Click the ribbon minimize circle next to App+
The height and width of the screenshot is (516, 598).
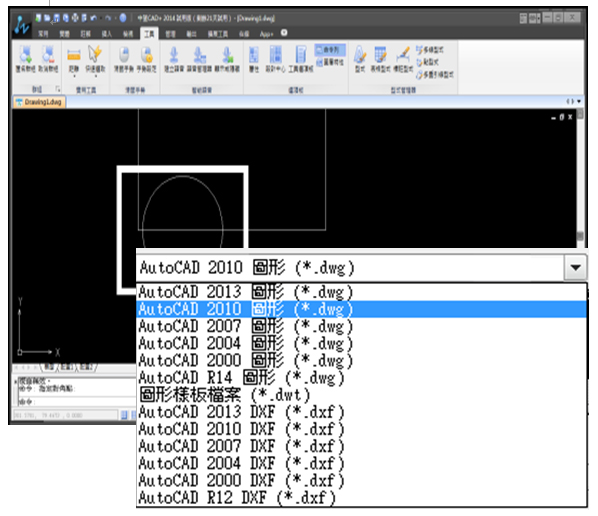point(284,33)
